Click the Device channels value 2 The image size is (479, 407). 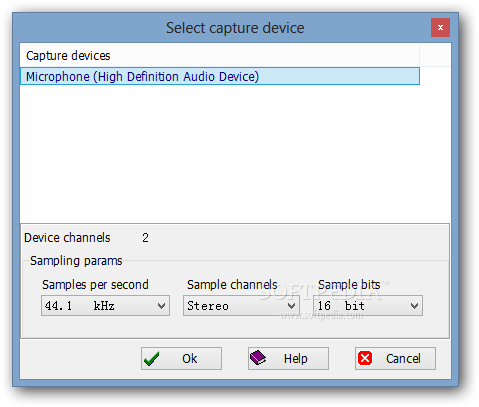145,238
